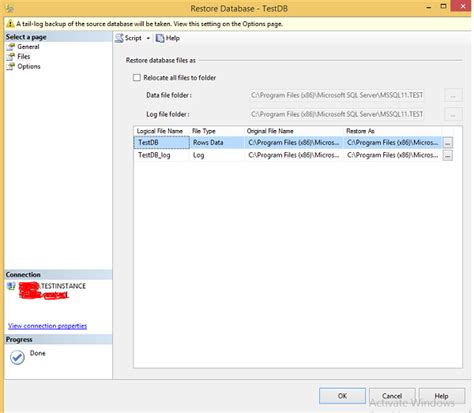
Task: Click the tail-log backup warning message
Action: [150, 24]
